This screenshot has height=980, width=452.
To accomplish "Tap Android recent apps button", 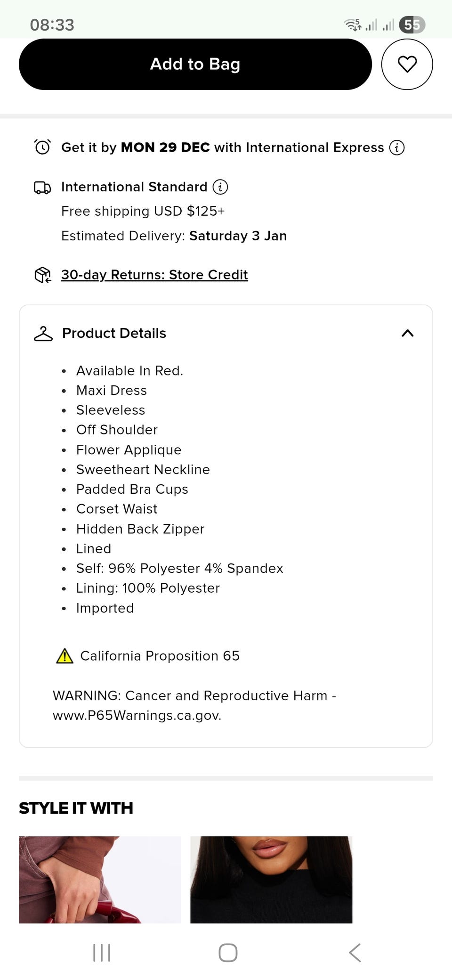I will pos(102,952).
